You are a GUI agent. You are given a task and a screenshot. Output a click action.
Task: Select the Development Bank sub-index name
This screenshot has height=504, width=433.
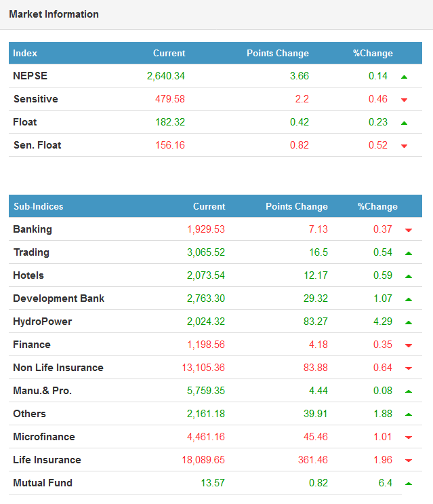point(58,298)
